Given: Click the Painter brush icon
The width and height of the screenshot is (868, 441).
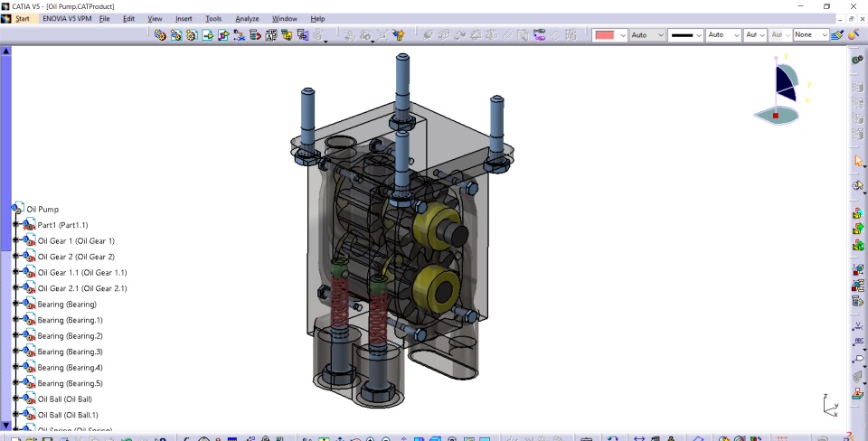Looking at the screenshot, I should (x=837, y=35).
